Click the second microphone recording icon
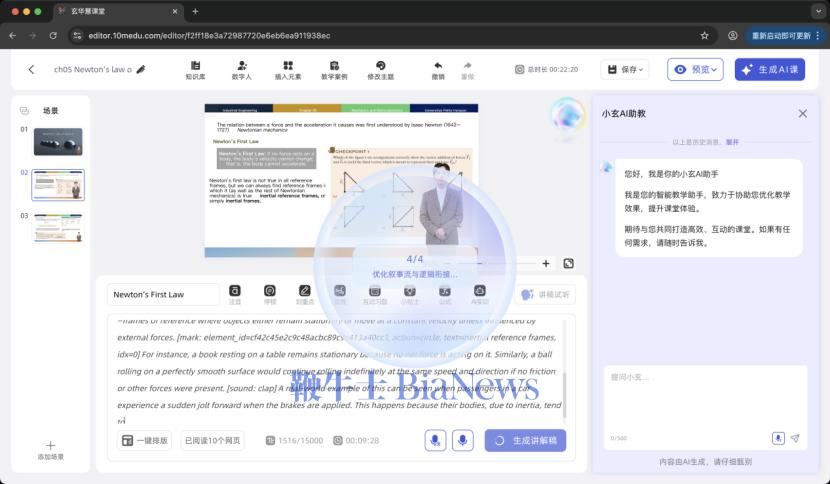Image resolution: width=830 pixels, height=484 pixels. 463,441
